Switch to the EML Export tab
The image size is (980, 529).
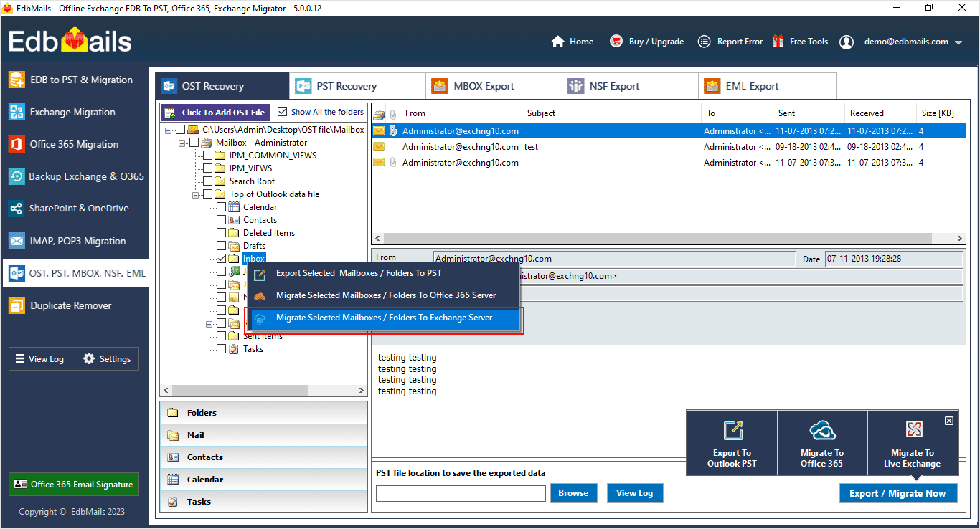pyautogui.click(x=767, y=86)
